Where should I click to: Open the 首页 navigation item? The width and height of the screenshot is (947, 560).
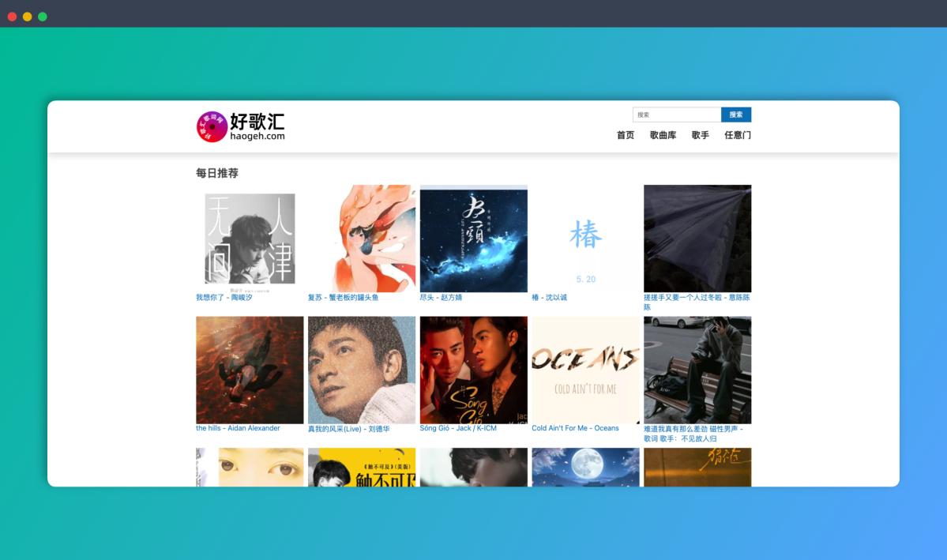point(625,135)
